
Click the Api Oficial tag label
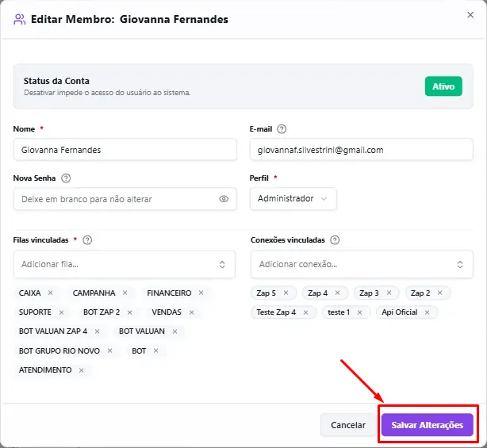click(400, 312)
